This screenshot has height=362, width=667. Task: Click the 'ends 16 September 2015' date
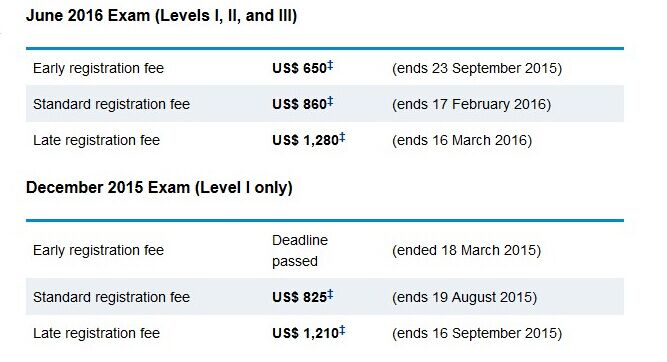click(477, 333)
